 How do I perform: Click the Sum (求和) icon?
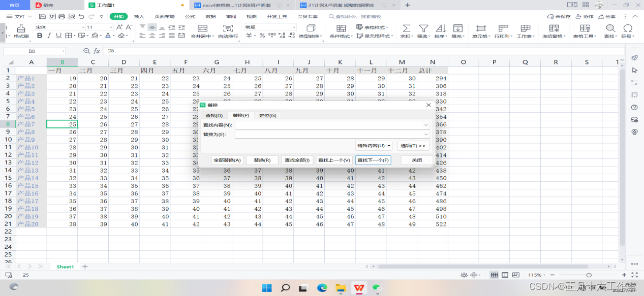coord(406,28)
